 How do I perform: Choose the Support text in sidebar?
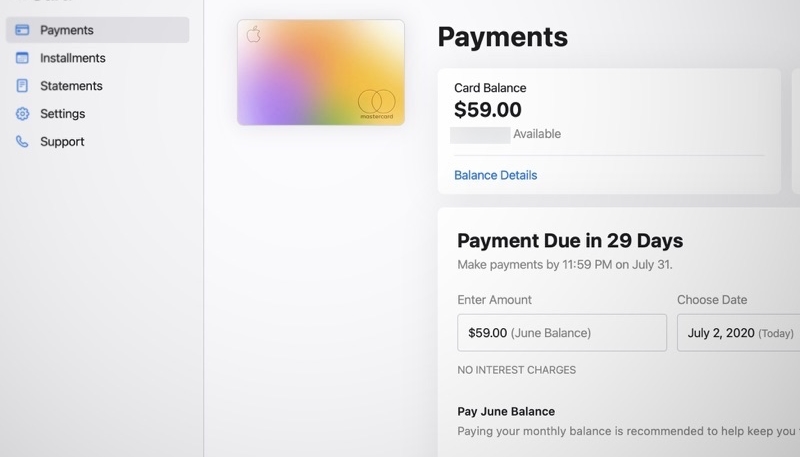[x=62, y=142]
